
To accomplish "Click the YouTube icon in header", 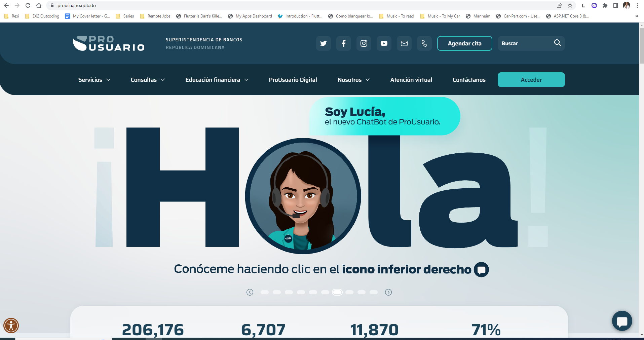I will pos(384,43).
